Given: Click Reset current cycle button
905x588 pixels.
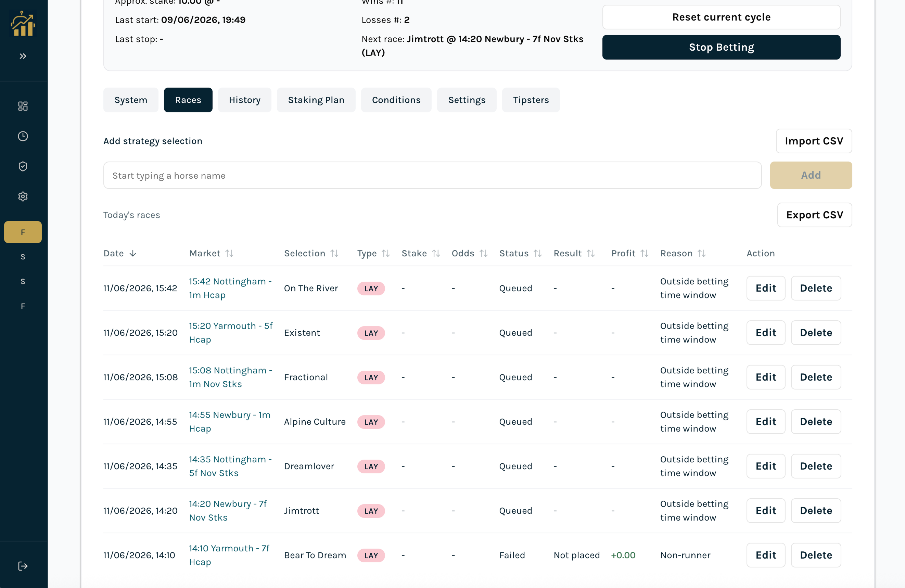Looking at the screenshot, I should [x=721, y=17].
